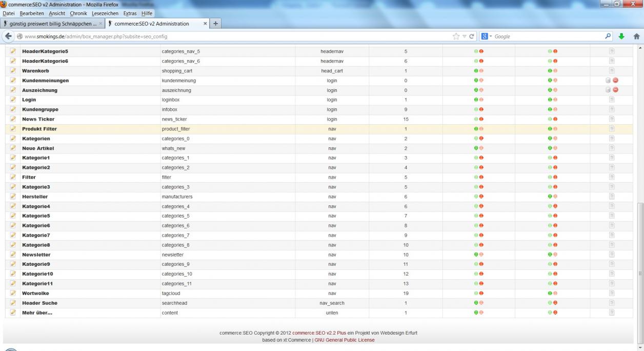Click the page icon in the Wortwolke row

611,293
